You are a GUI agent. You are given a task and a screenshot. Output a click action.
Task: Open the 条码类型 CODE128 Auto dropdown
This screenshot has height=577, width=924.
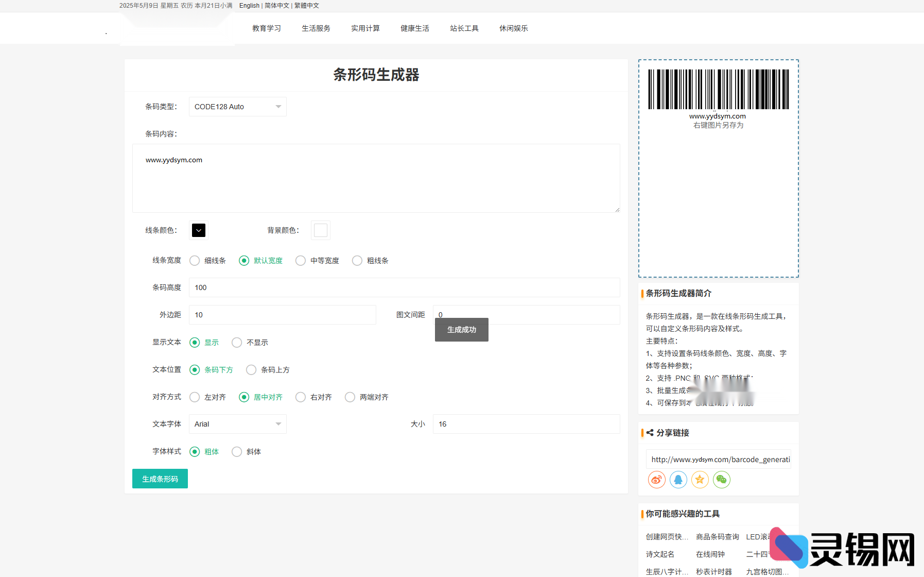(238, 107)
